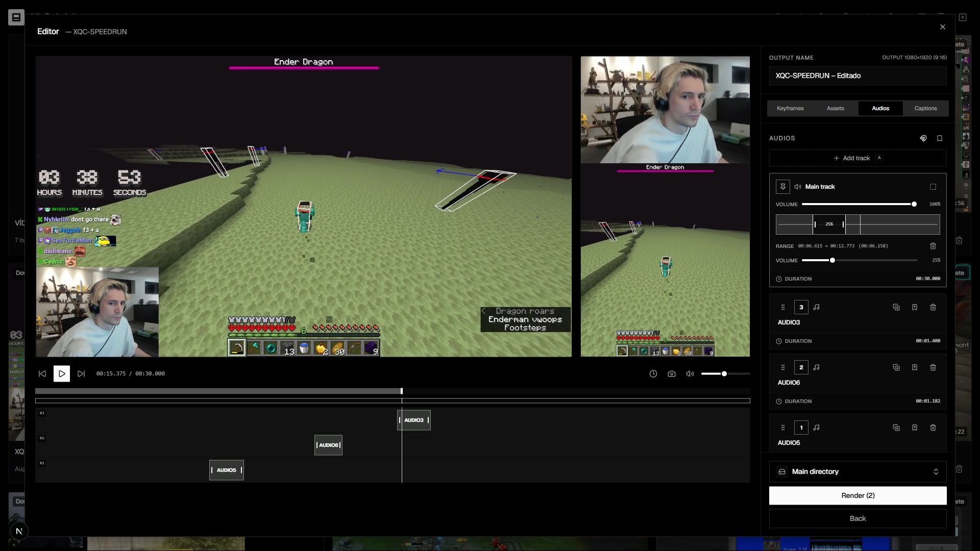This screenshot has width=980, height=551.
Task: Switch to the Captions tab
Action: pyautogui.click(x=925, y=108)
